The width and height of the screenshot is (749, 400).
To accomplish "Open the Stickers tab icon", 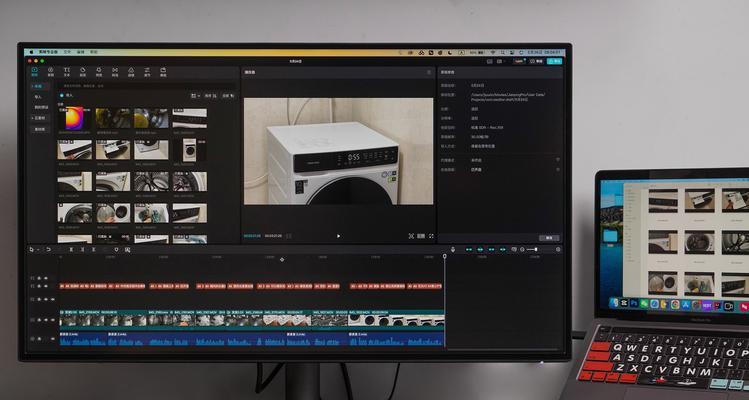I will point(83,72).
